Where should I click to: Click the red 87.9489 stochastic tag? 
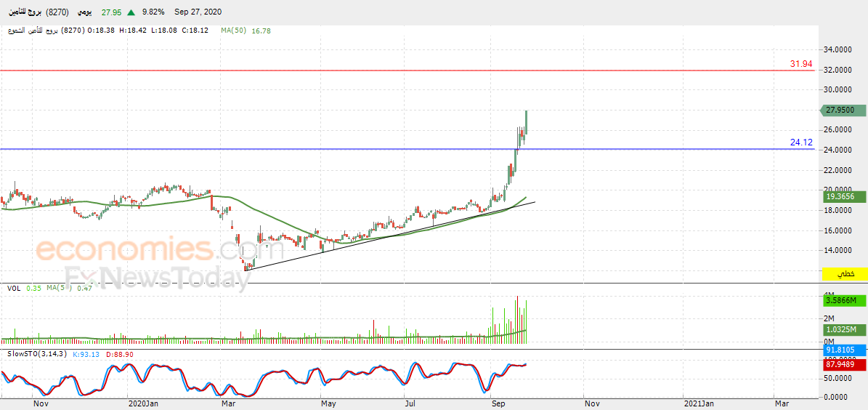point(845,363)
